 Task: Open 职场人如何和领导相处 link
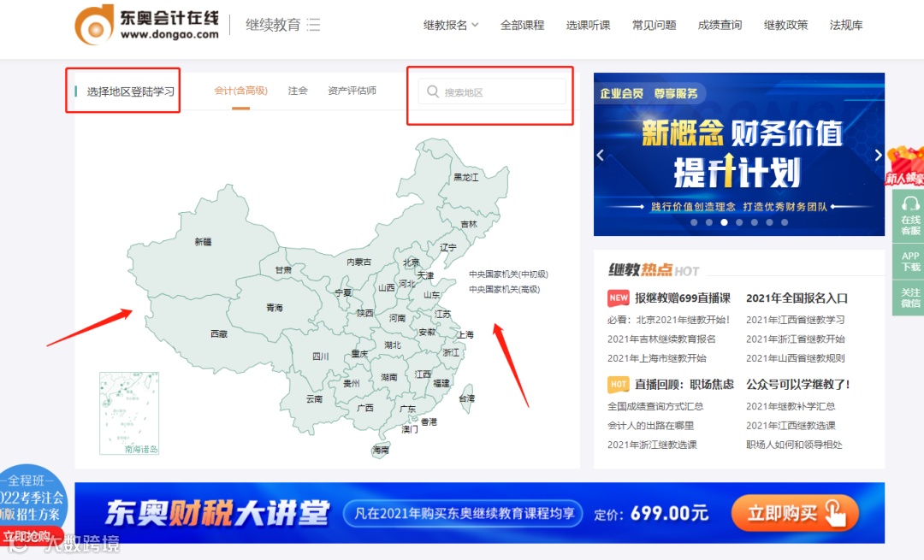coord(794,445)
